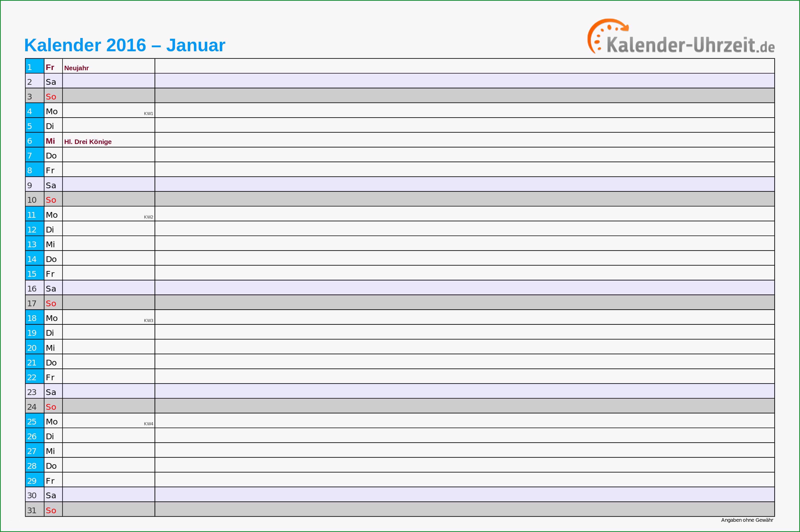
Task: Click 'Mo' weekday in row 4
Action: (51, 111)
